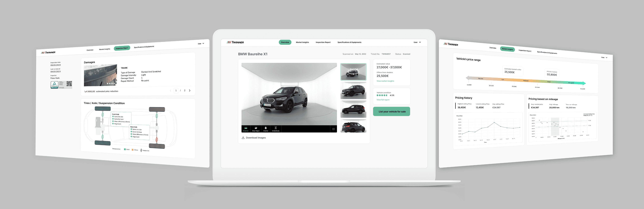Click the Twinner logo in the center window
The image size is (644, 209).
(235, 42)
